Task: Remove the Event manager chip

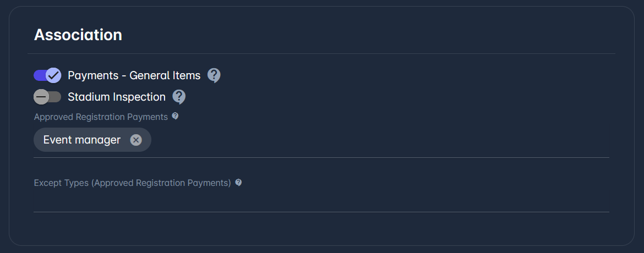Action: [136, 140]
